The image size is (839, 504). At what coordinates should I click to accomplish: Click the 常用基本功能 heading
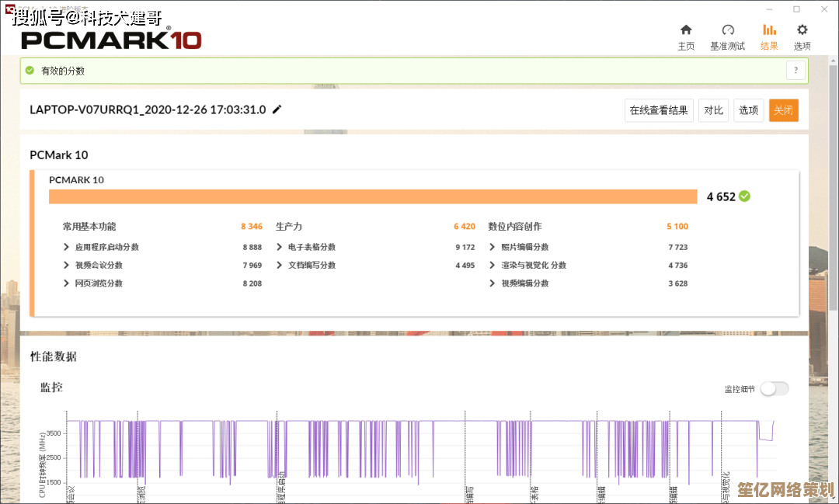point(89,226)
